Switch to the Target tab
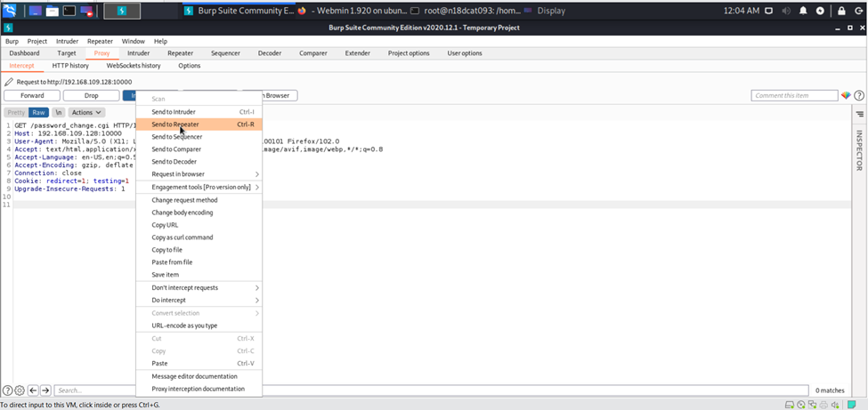This screenshot has height=410, width=868. click(x=67, y=53)
